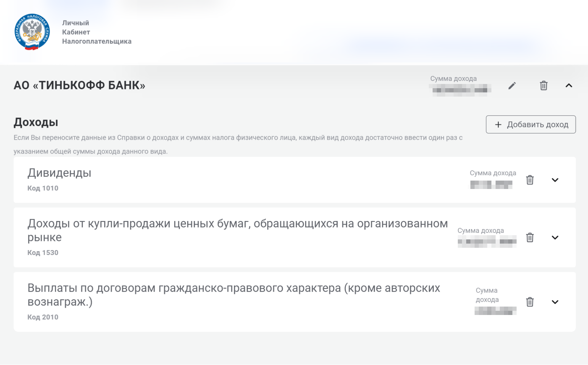Click the hint text about Справки о доходах
Screen dimensions: 588x365
(x=238, y=144)
